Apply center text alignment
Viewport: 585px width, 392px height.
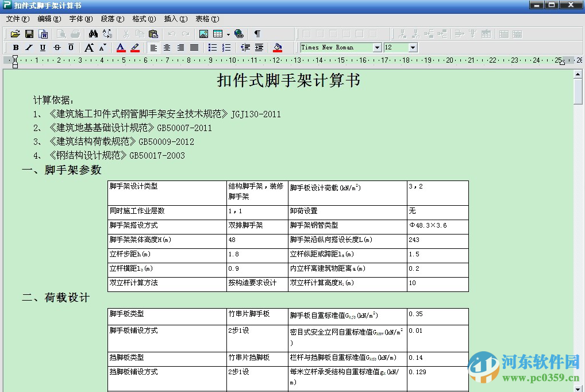[x=166, y=47]
